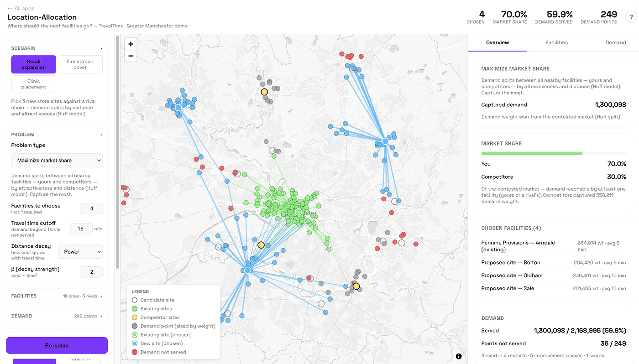The height and width of the screenshot is (364, 639).
Task: Click the 59.9% demand served stat
Action: point(554,17)
